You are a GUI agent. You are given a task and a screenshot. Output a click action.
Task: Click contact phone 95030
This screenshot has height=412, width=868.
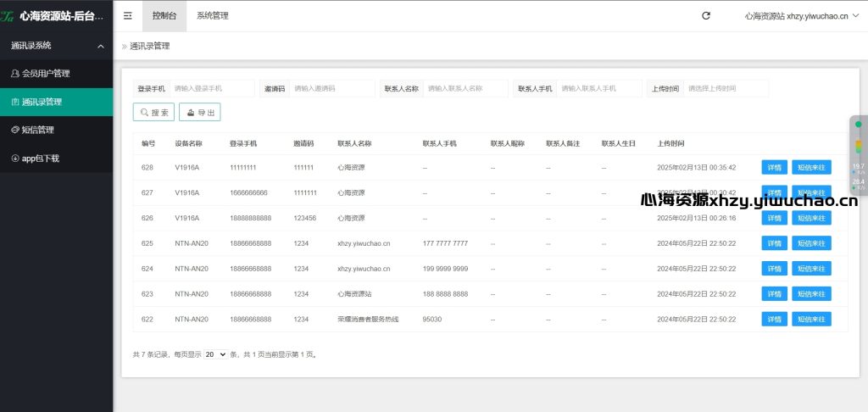(x=431, y=320)
